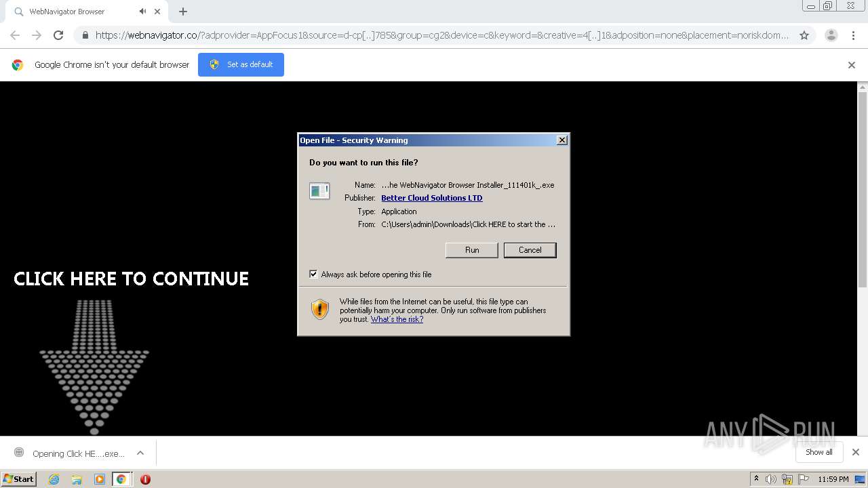Image resolution: width=868 pixels, height=488 pixels.
Task: Open Better Cloud Solutions LTD publisher link
Action: coord(432,198)
